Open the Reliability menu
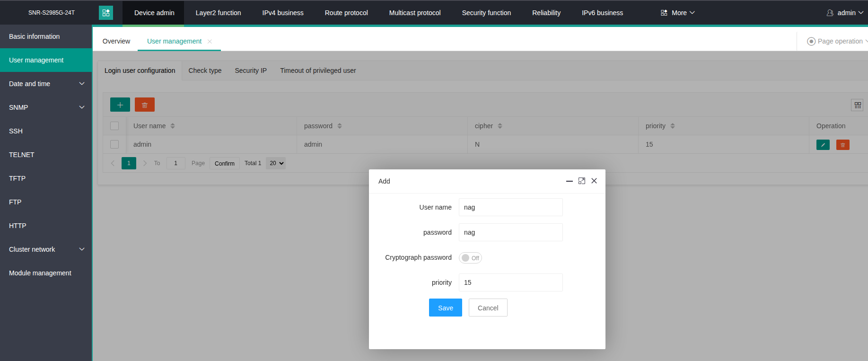The width and height of the screenshot is (868, 361). click(546, 13)
